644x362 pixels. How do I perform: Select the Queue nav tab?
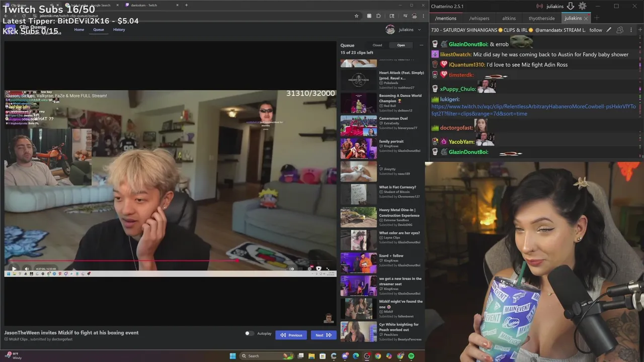click(x=99, y=30)
